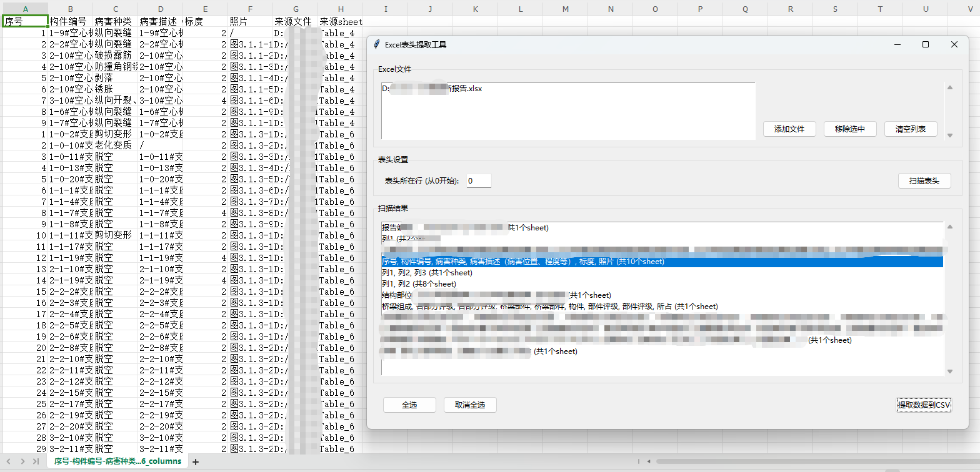
Task: Start scanning with the 扫描表头 button
Action: (924, 181)
